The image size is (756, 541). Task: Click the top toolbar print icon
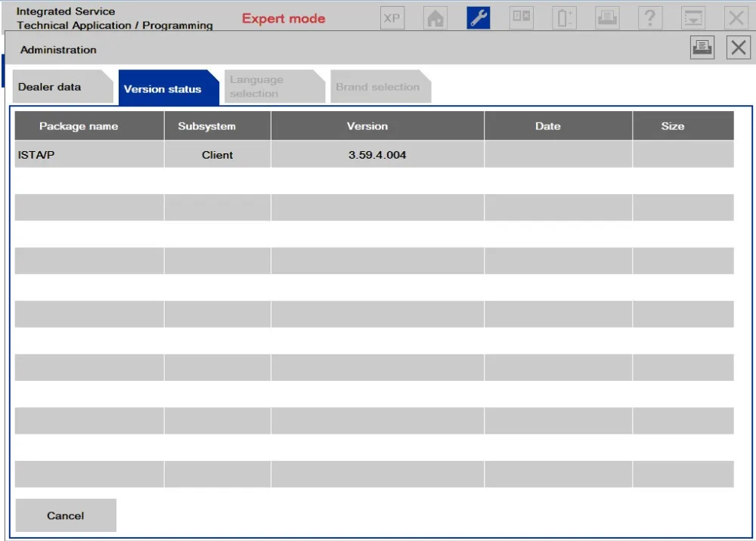coord(607,18)
